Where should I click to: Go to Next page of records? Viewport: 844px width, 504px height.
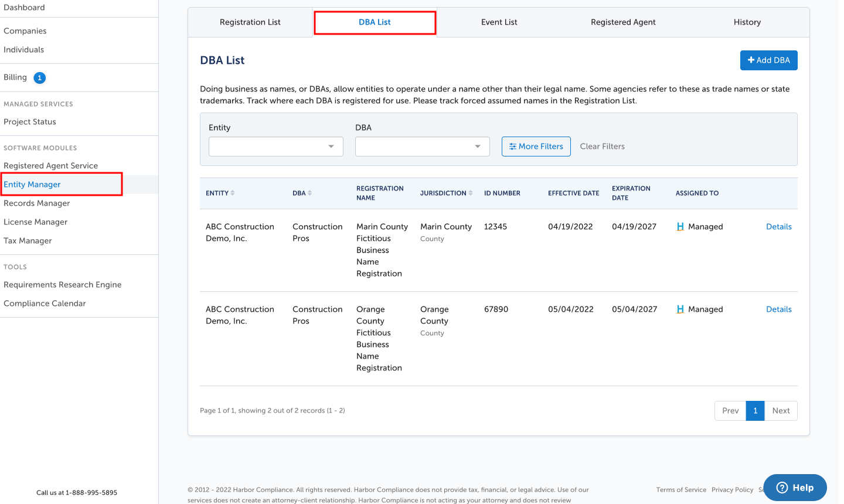coord(781,411)
